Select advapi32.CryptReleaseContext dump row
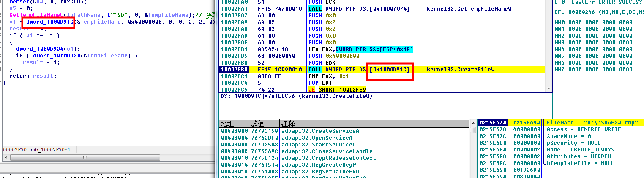 coord(344,158)
